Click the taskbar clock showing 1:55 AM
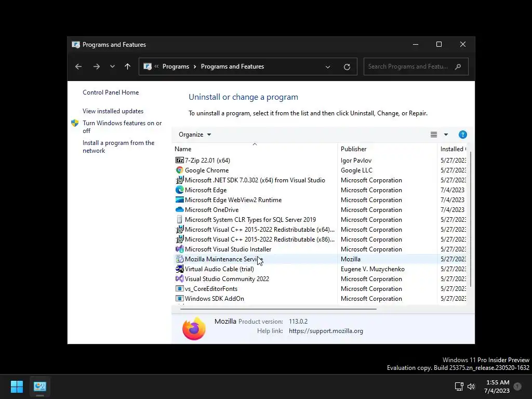The image size is (532, 399). pyautogui.click(x=497, y=386)
